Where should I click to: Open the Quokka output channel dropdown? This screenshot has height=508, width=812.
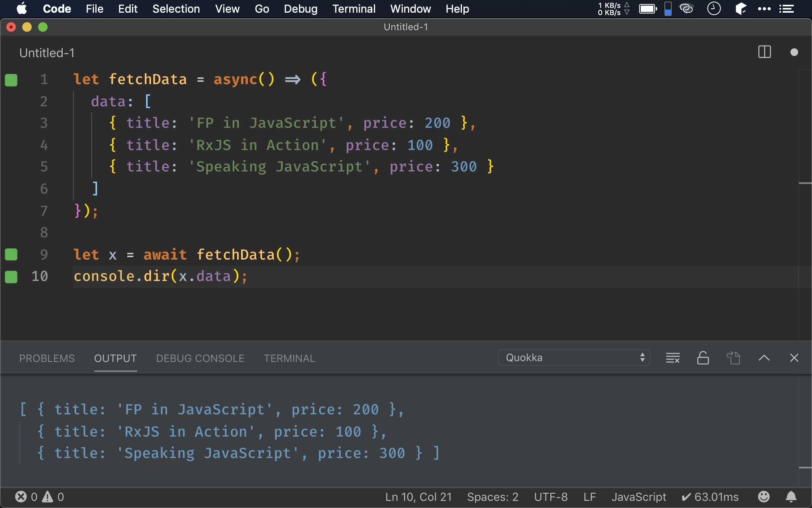tap(573, 358)
